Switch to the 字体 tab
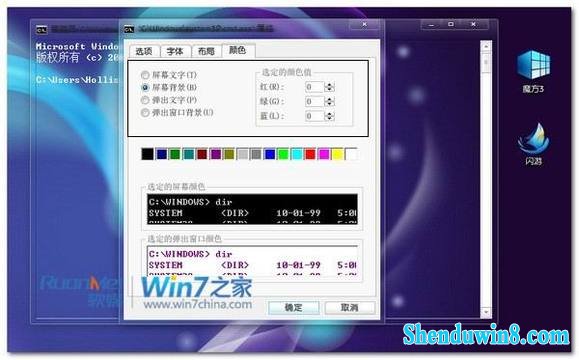The height and width of the screenshot is (360, 579). (175, 51)
